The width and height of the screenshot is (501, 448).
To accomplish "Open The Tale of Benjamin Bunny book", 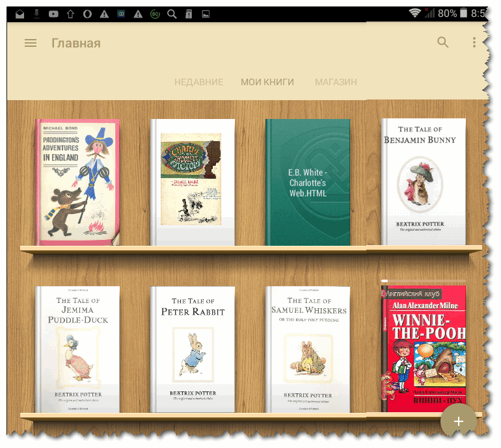I will point(424,181).
